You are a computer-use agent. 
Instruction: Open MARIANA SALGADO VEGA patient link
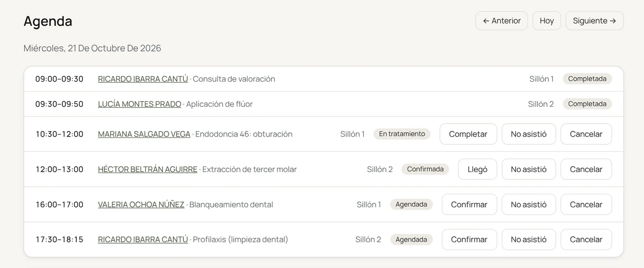(144, 134)
